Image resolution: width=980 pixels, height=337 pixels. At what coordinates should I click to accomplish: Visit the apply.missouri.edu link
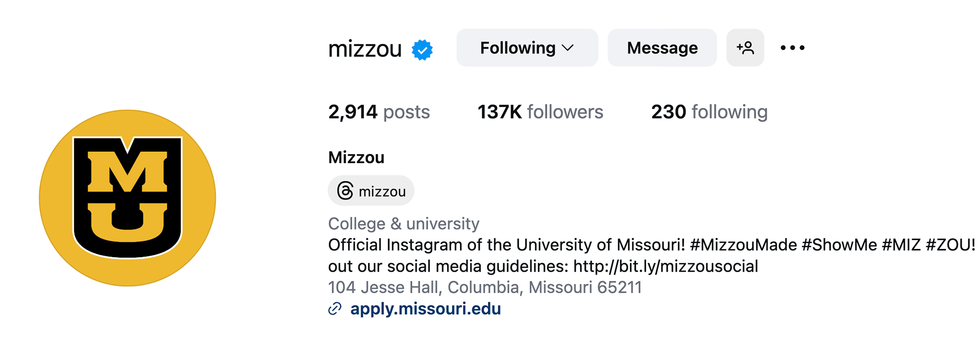[425, 309]
